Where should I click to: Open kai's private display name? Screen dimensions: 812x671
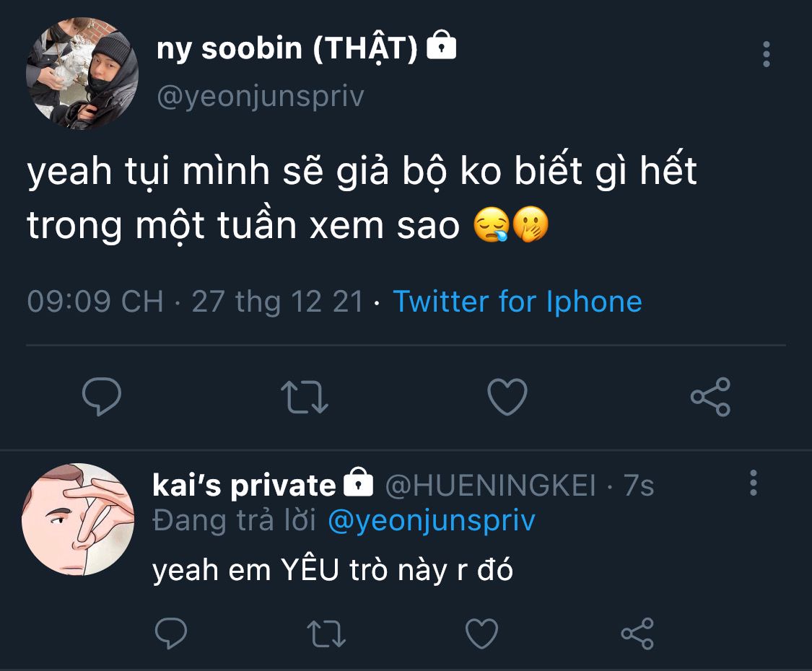[x=245, y=486]
